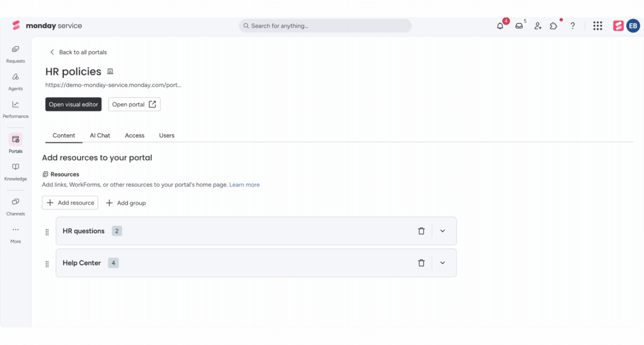Click the HR questions count badge 2
Screen dimensions: 644x345
[x=117, y=231]
